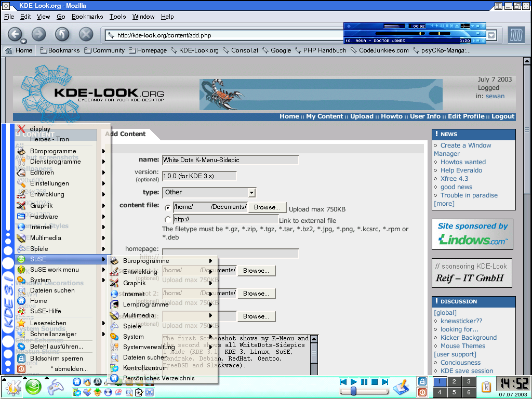Click play in the panel media controls
The width and height of the screenshot is (532, 399).
353,382
